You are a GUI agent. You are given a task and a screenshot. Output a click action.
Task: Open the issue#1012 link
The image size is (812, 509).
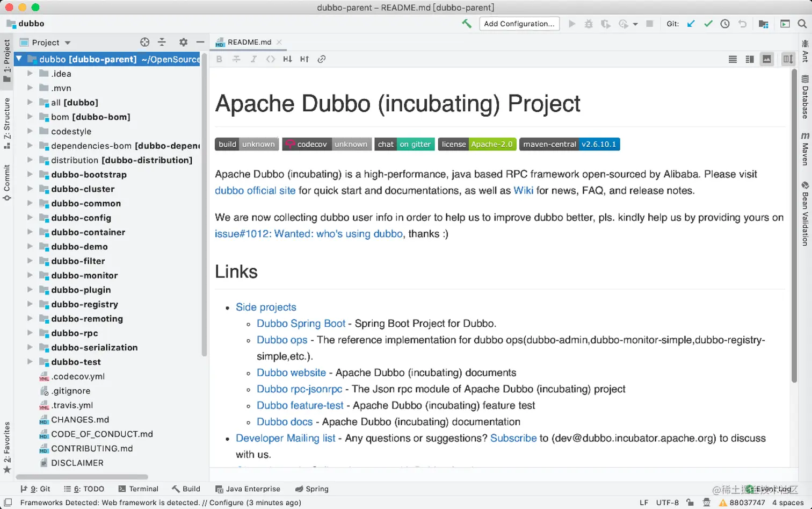click(309, 234)
